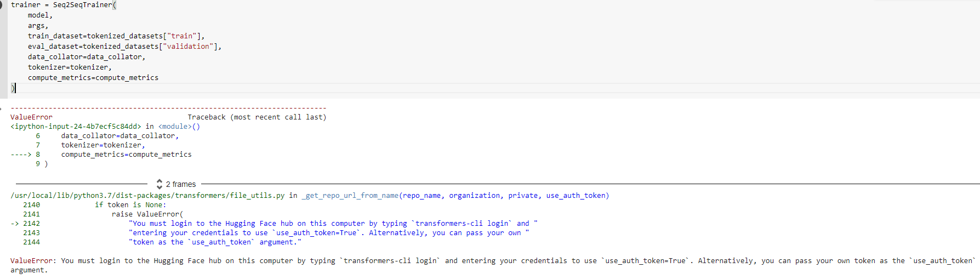
Task: Place cursor after closing parenthesis in cell
Action: pyautogui.click(x=15, y=88)
